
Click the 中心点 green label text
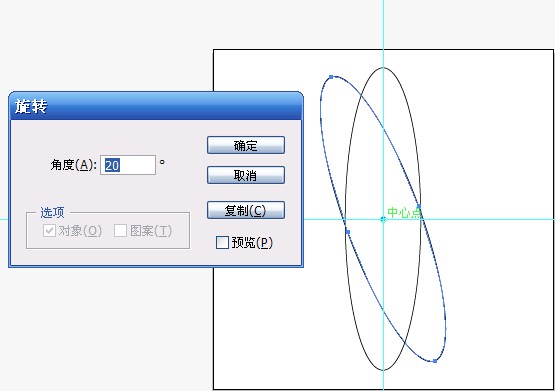point(405,212)
